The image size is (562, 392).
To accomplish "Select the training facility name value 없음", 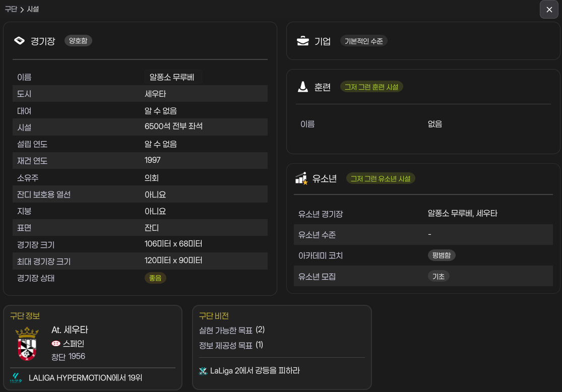I will (435, 124).
